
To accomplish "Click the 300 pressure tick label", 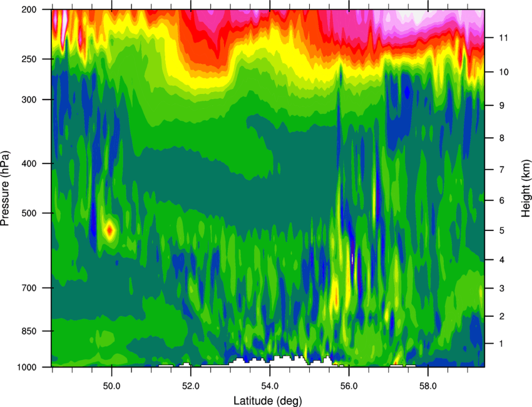I will click(29, 100).
